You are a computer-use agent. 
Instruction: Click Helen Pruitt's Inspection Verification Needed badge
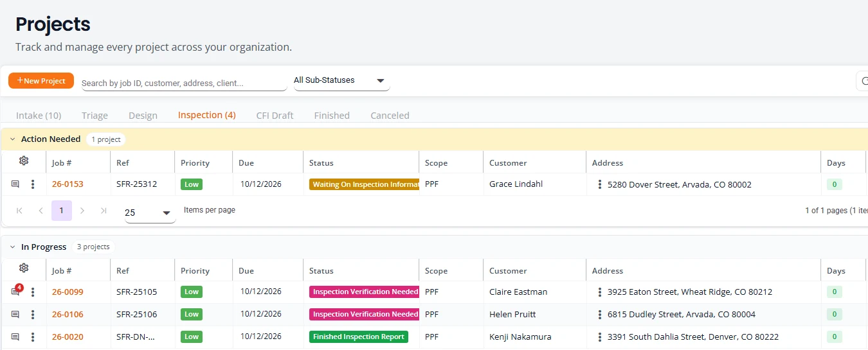pos(364,314)
